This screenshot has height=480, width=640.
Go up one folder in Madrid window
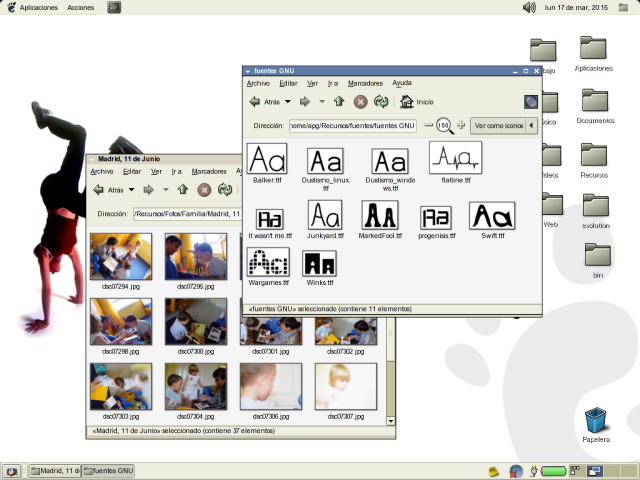click(x=182, y=189)
